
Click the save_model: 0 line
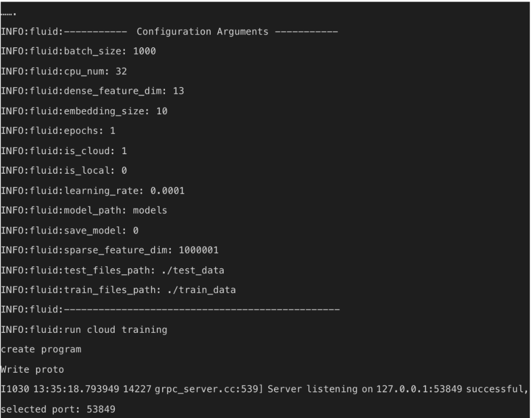pos(70,230)
